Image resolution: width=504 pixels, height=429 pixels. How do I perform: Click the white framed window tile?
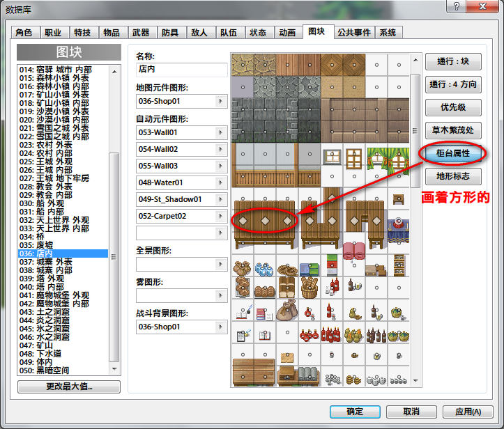(x=332, y=157)
